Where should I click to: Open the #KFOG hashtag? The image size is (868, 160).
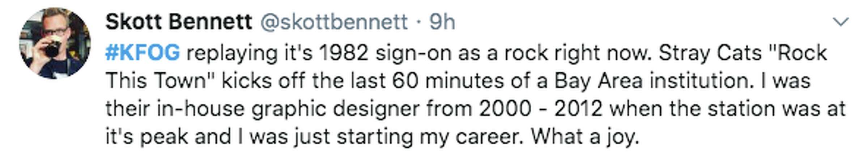[142, 53]
